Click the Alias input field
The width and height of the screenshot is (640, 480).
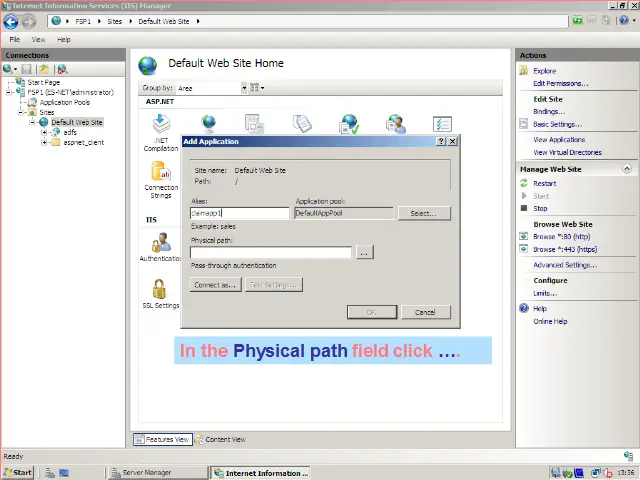(240, 213)
